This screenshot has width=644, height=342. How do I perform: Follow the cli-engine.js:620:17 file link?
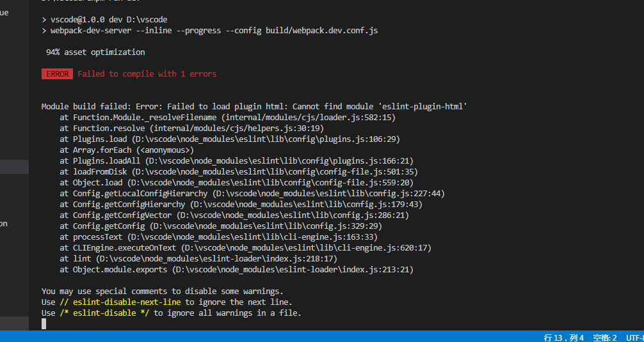coord(306,247)
